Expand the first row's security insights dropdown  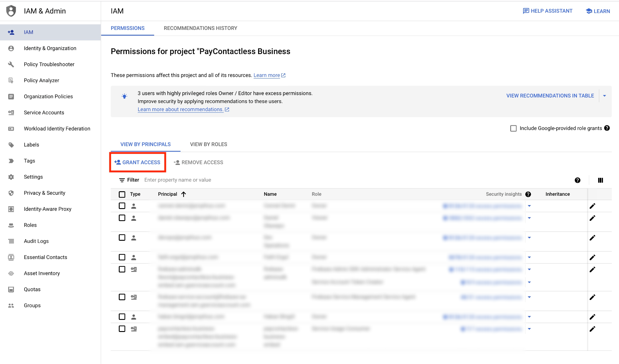(x=529, y=206)
